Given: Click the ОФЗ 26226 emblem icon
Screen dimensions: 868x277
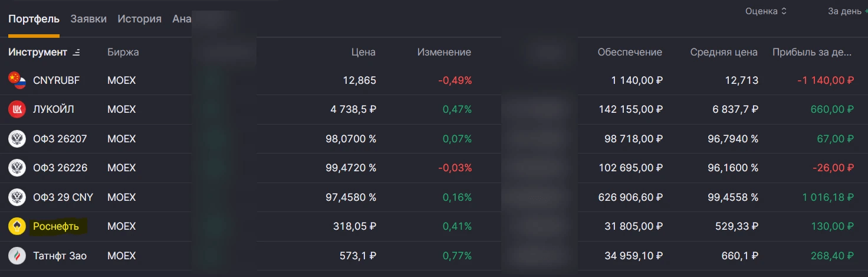Looking at the screenshot, I should coord(17,168).
